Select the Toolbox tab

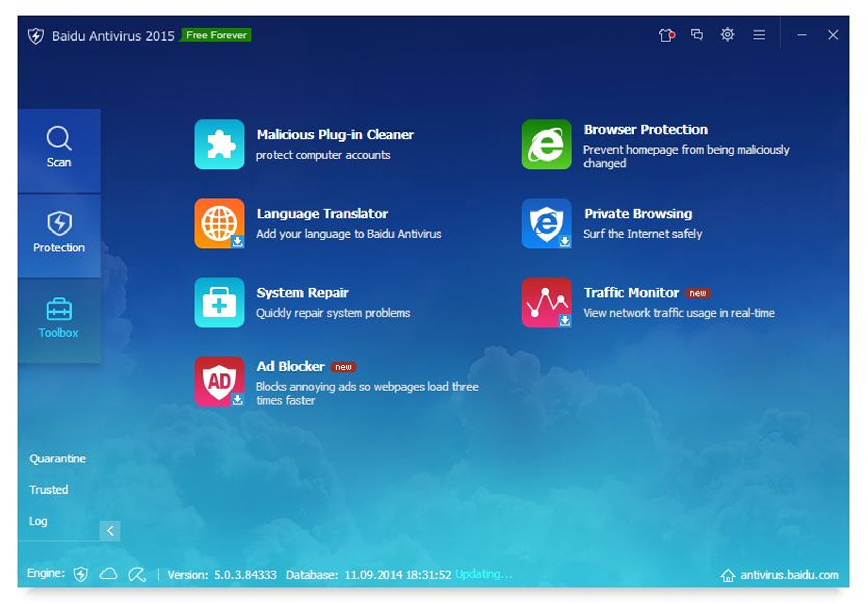tap(59, 319)
